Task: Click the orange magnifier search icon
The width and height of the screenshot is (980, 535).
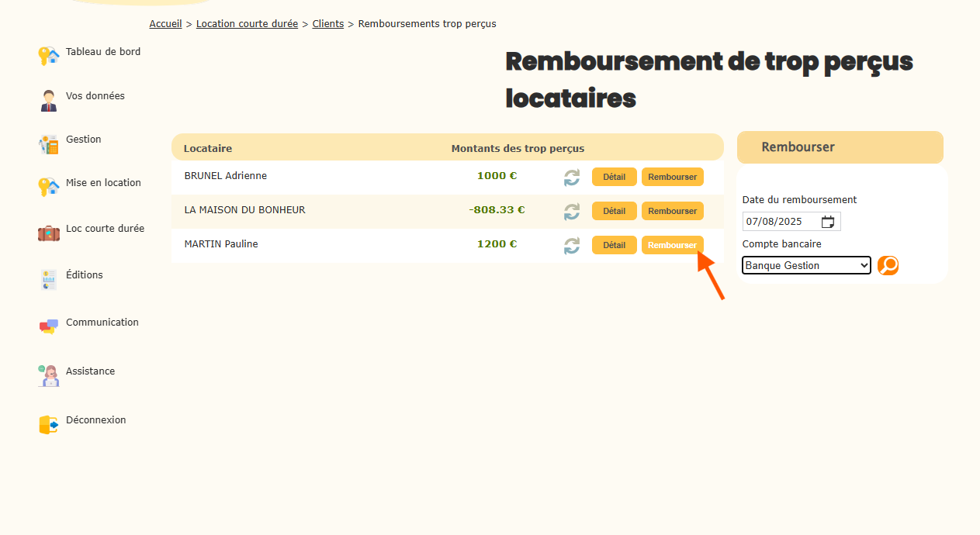Action: coord(888,265)
